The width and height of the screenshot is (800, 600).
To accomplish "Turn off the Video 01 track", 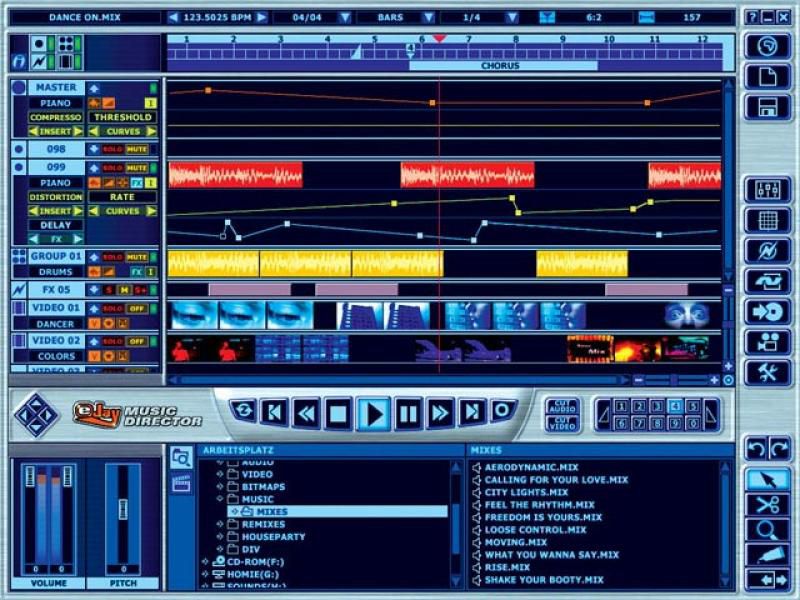I will (137, 309).
